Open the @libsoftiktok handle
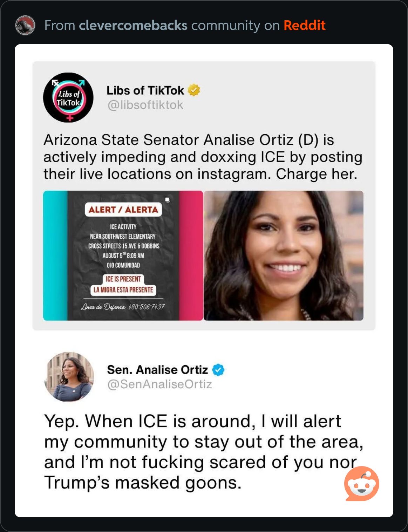 (x=145, y=105)
